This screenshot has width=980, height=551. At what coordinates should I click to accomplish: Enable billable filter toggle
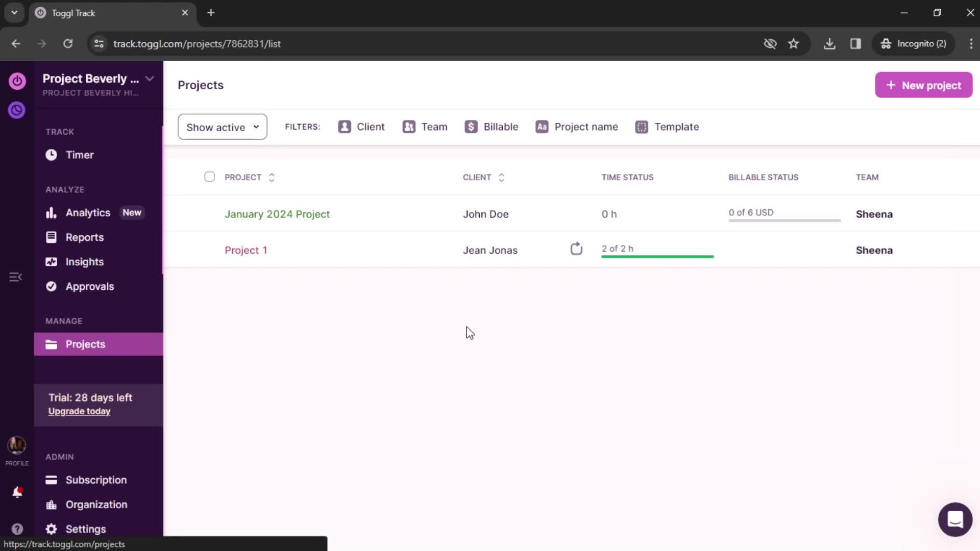pyautogui.click(x=491, y=127)
